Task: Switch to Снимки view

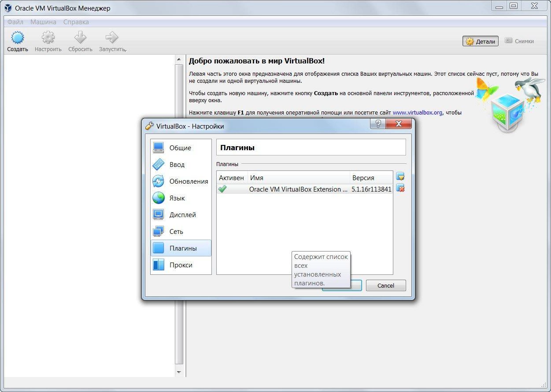Action: [x=519, y=41]
